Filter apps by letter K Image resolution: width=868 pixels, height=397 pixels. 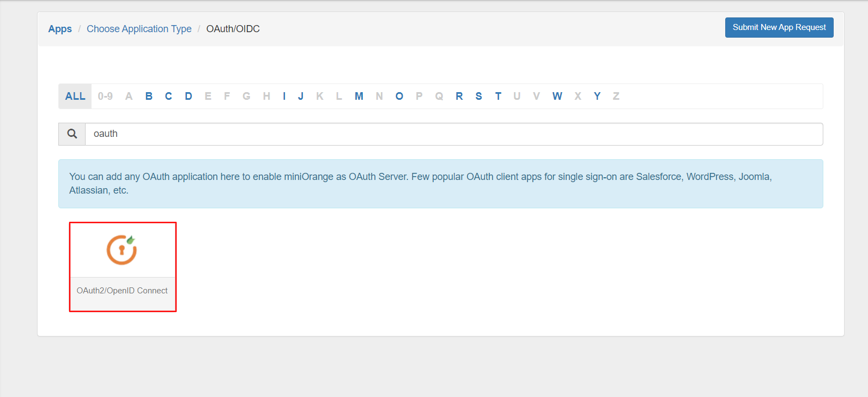320,97
